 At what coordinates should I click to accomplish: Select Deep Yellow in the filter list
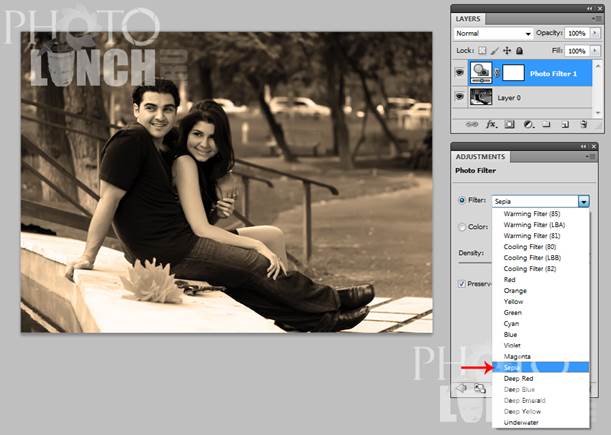[540, 411]
